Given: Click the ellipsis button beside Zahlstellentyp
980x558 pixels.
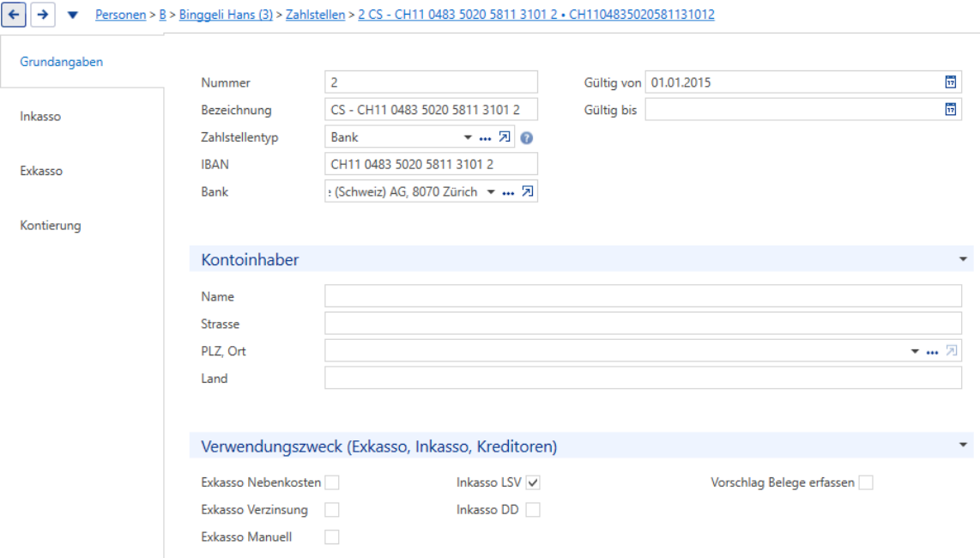Looking at the screenshot, I should click(485, 137).
